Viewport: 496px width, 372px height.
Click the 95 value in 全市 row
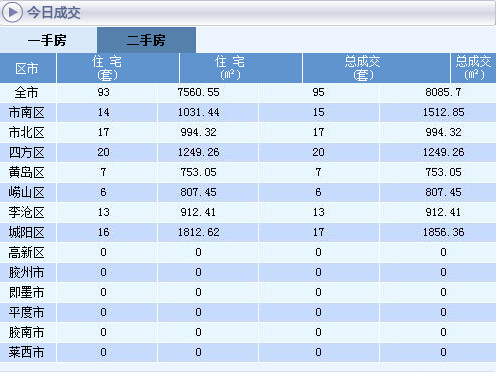point(318,92)
